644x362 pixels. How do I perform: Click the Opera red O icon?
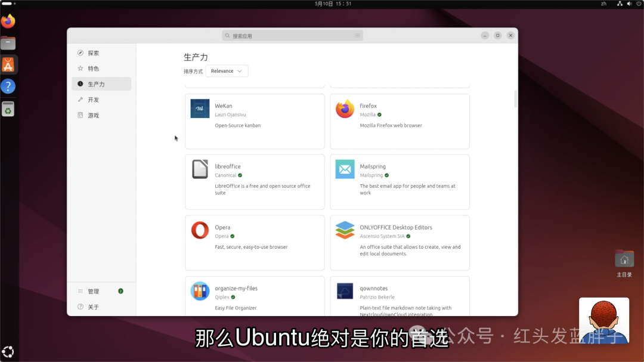pyautogui.click(x=199, y=231)
